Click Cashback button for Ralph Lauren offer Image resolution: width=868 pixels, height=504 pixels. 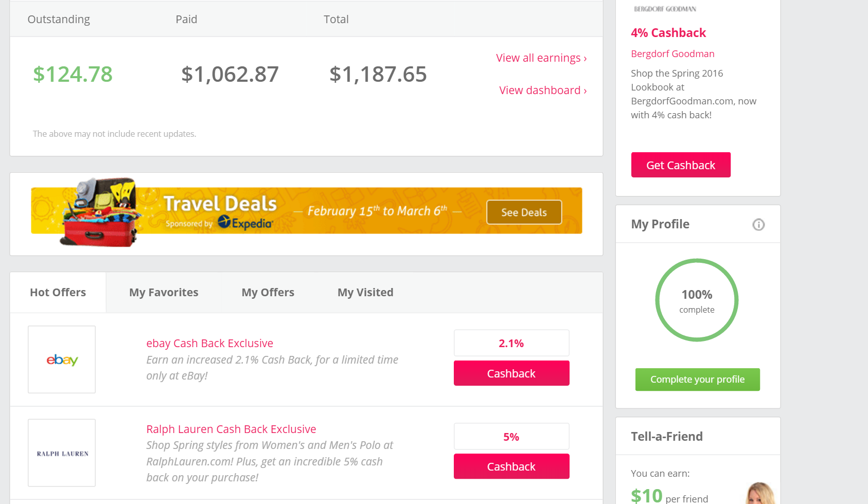(x=511, y=466)
